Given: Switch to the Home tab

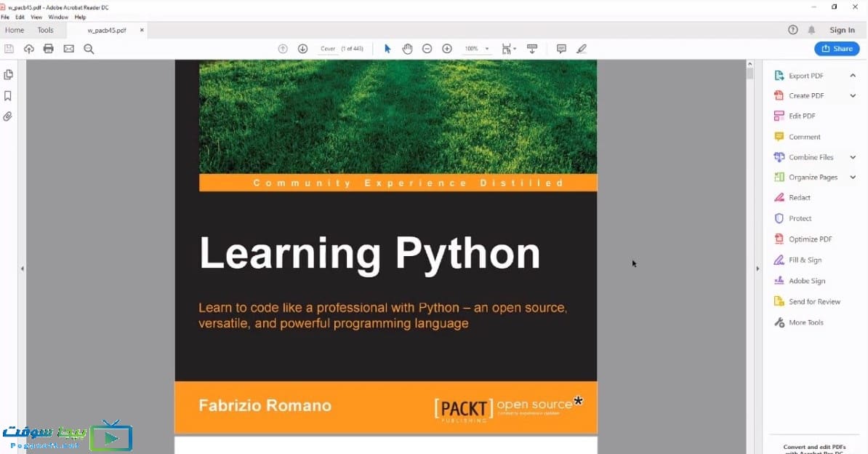Looking at the screenshot, I should (15, 30).
